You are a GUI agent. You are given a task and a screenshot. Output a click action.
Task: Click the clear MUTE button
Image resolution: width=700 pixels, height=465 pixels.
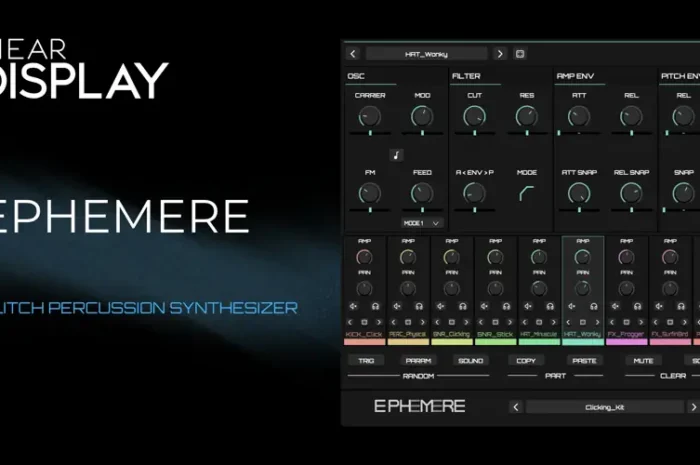643,360
